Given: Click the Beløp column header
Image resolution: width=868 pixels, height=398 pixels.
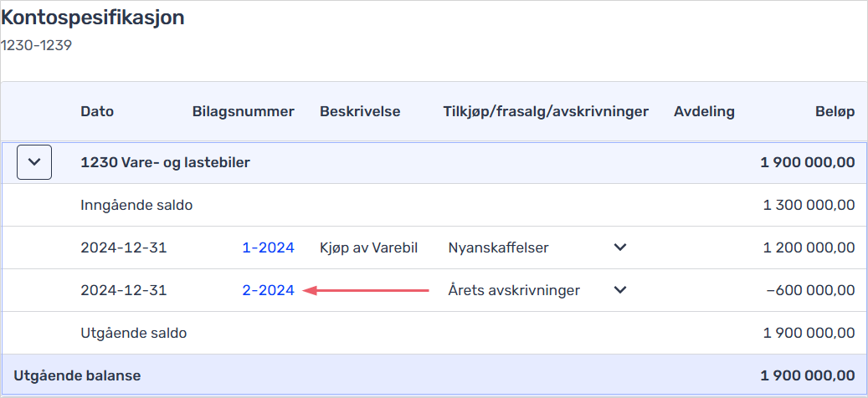Looking at the screenshot, I should (835, 112).
